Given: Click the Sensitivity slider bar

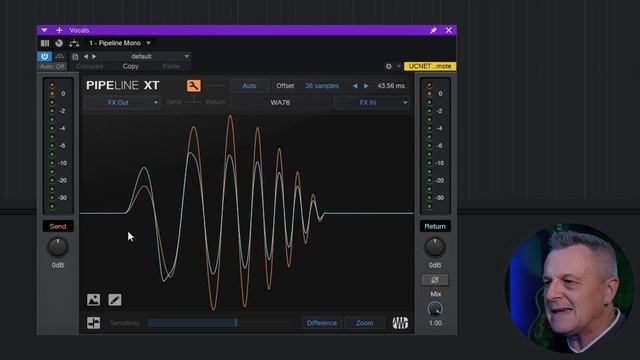Looking at the screenshot, I should tap(221, 323).
